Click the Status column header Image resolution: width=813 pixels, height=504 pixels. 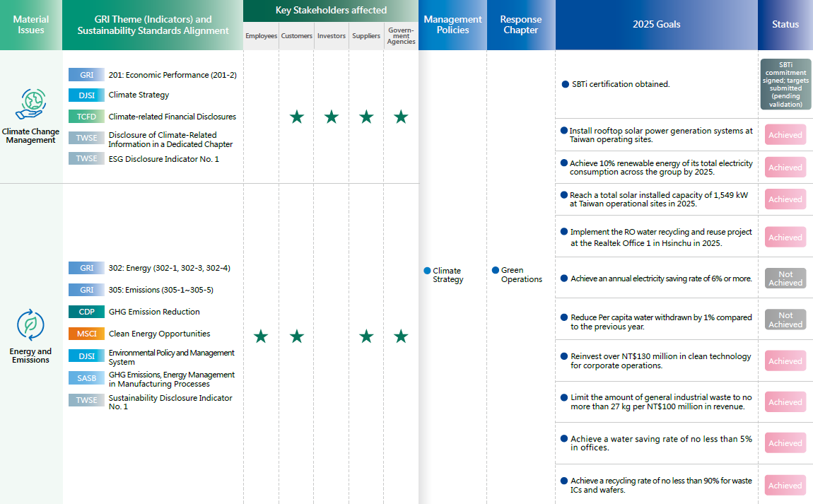tap(785, 25)
